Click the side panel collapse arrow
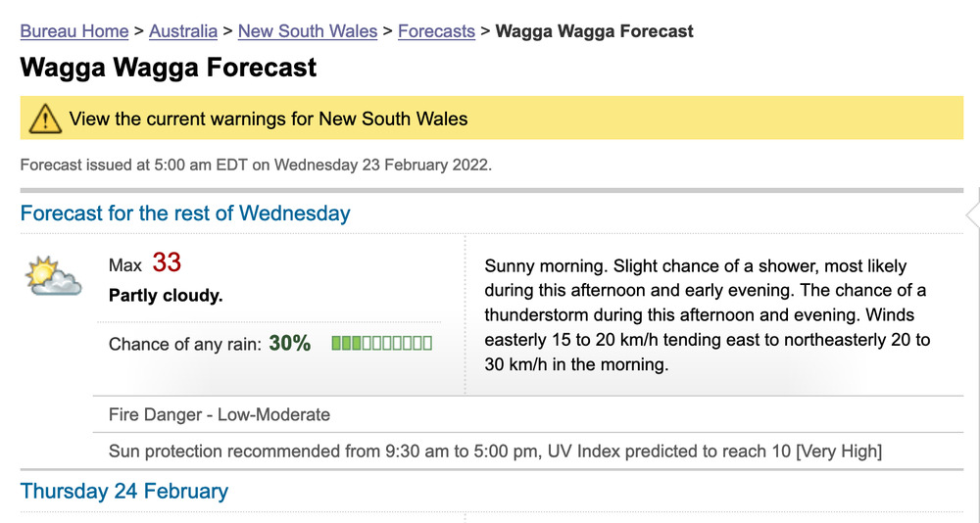Screen dimensions: 980x523 972,214
